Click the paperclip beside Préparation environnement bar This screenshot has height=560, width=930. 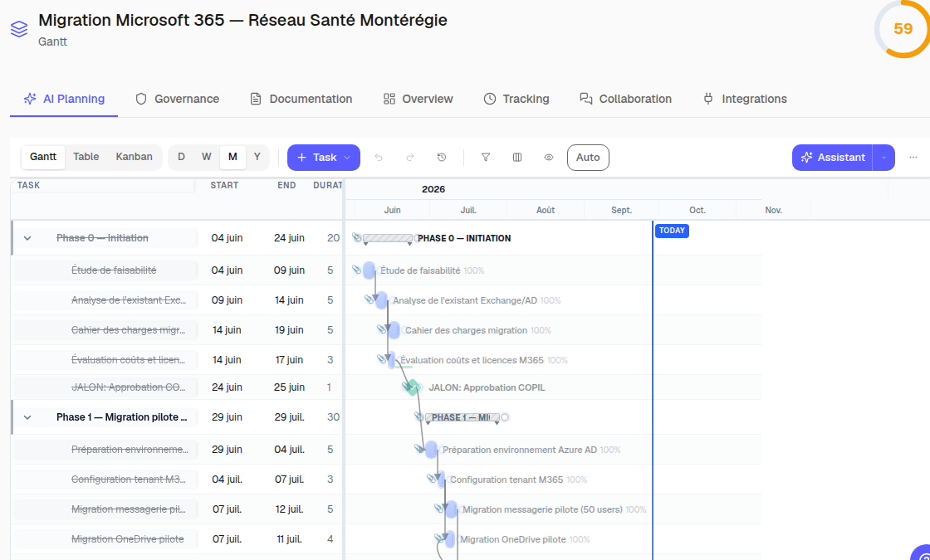[418, 449]
